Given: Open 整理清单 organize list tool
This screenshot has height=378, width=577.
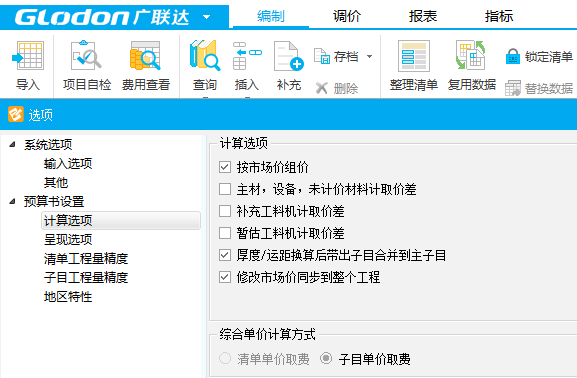Looking at the screenshot, I should click(414, 66).
